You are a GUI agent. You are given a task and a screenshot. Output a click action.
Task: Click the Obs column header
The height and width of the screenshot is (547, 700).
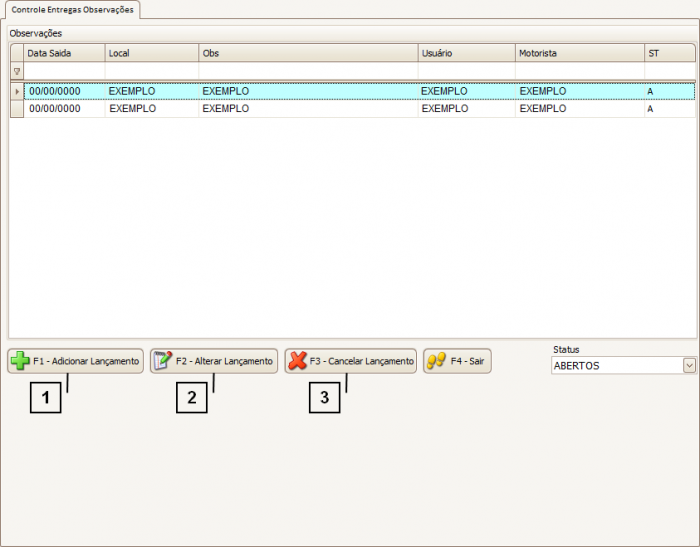click(x=307, y=53)
